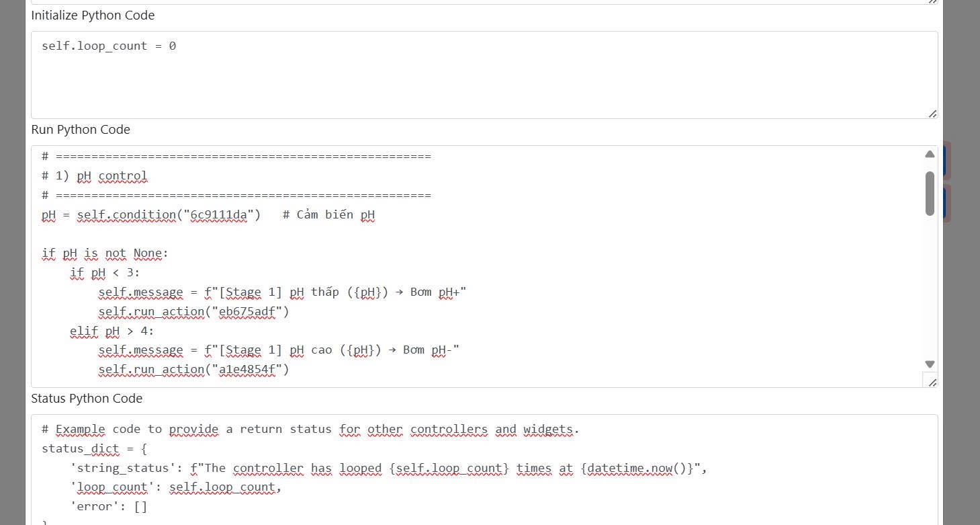Click the scroll up arrow in Run Python Code
The height and width of the screenshot is (525, 980).
point(930,155)
